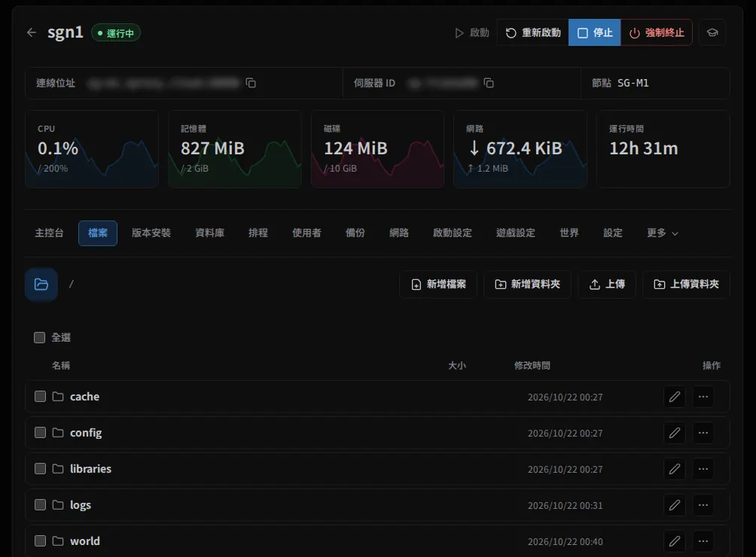Open the three-dot menu for config
Screen dimensions: 756x557
tap(703, 433)
